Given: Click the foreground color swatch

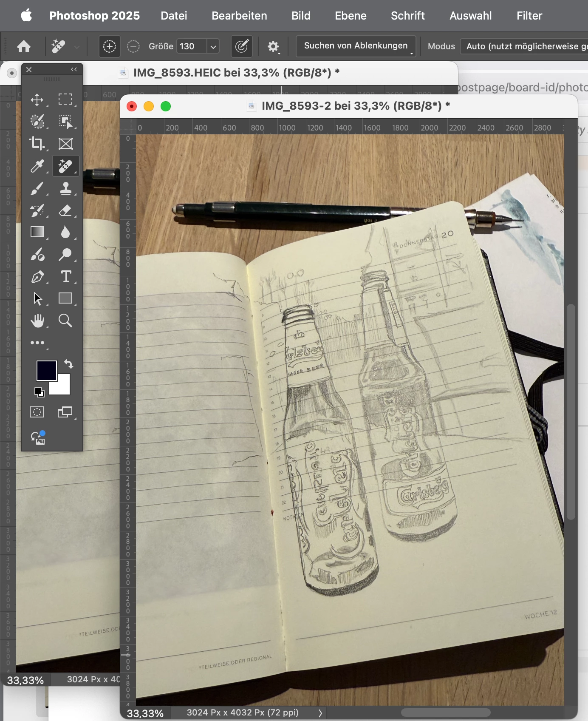Looking at the screenshot, I should coord(46,371).
